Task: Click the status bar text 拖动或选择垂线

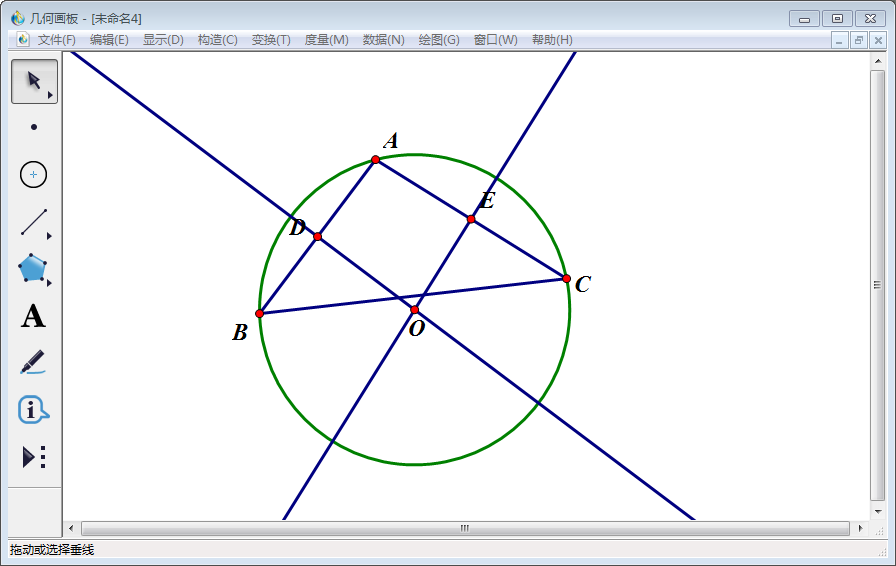Action: tap(52, 550)
